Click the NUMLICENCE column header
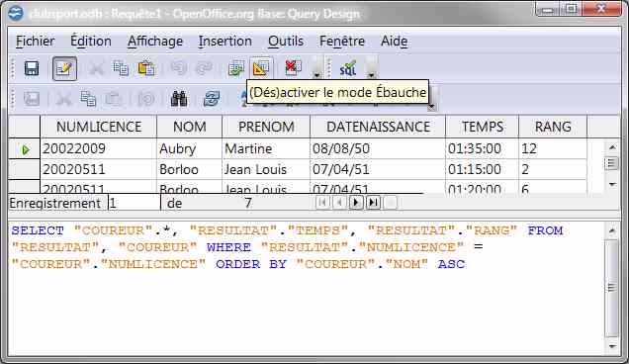Screen dimensions: 629x364 pos(99,127)
